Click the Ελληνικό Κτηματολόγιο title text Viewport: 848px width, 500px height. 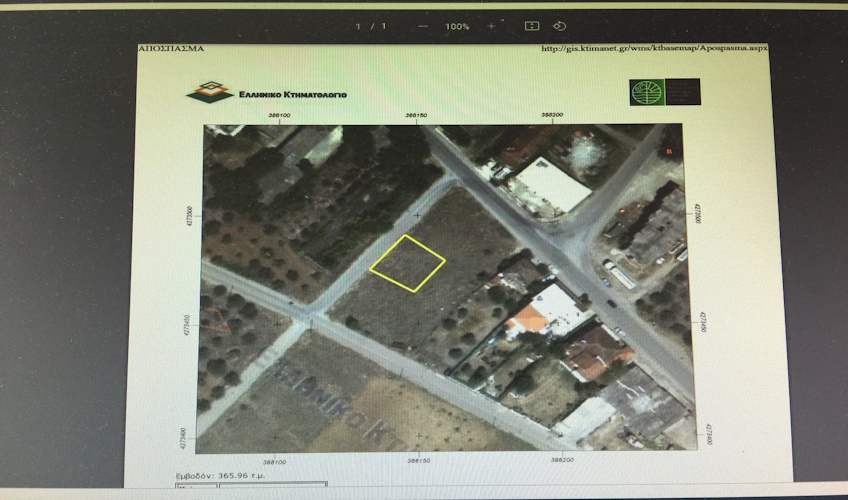coord(292,94)
